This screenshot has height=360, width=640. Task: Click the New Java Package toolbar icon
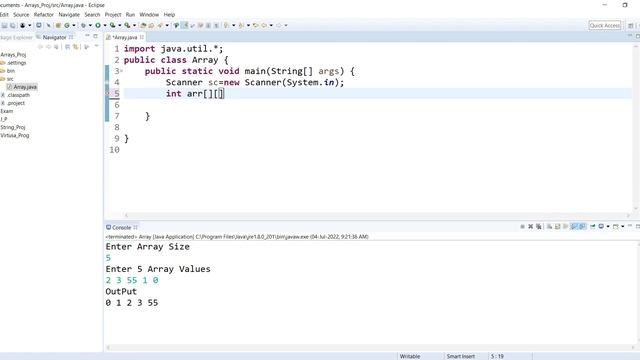point(58,25)
